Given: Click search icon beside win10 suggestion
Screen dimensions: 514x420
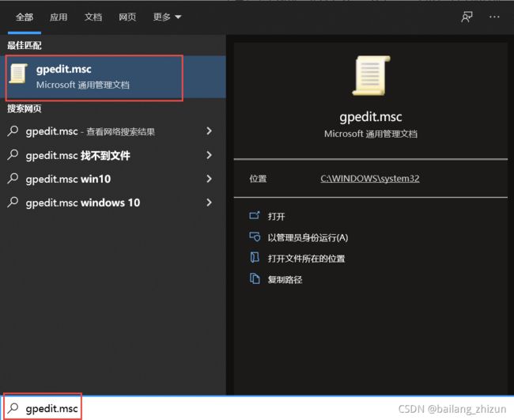Looking at the screenshot, I should coord(13,178).
